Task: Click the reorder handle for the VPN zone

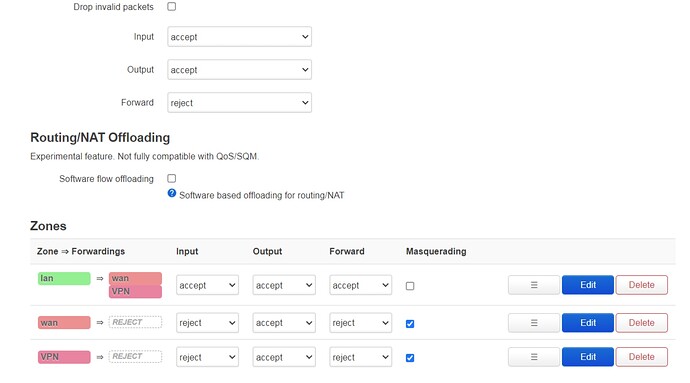Action: (x=534, y=357)
